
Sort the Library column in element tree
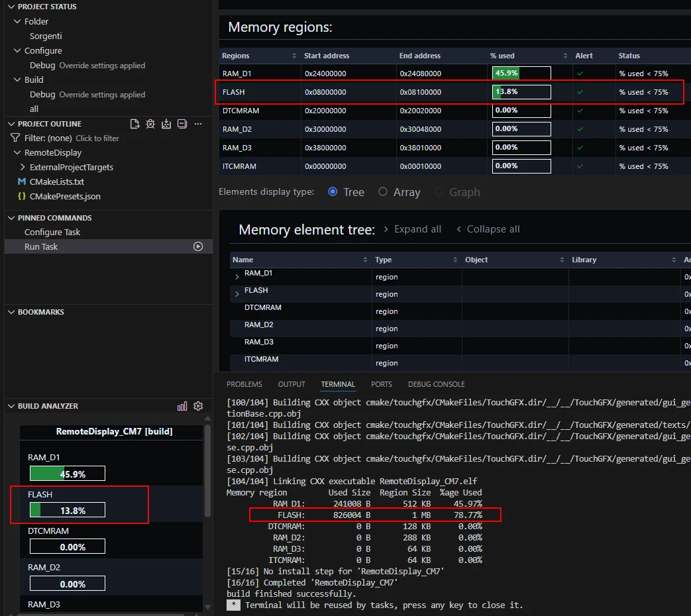click(x=674, y=260)
